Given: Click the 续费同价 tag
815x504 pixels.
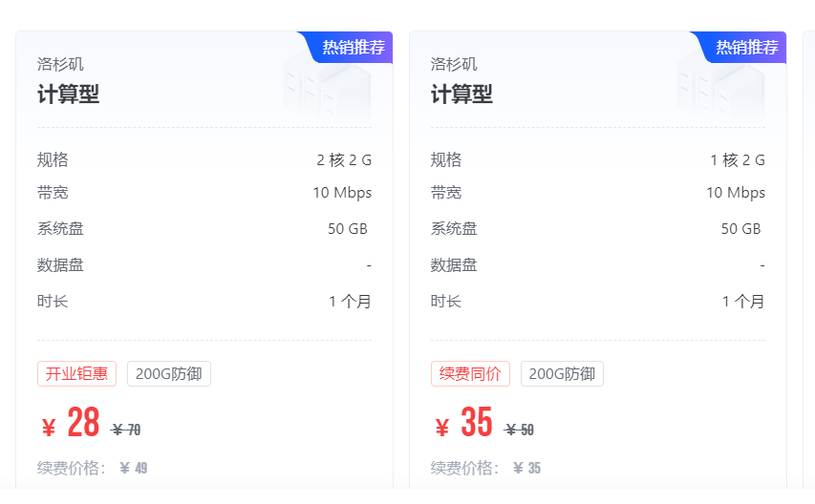Looking at the screenshot, I should point(470,374).
